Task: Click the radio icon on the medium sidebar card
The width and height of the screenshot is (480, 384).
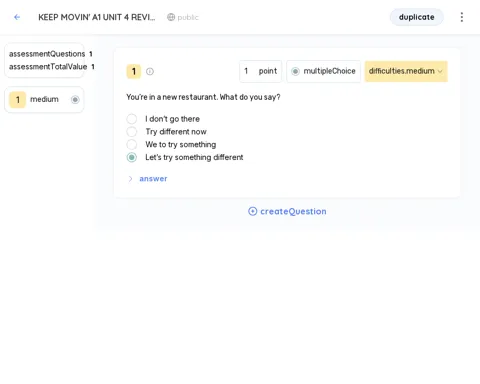Action: point(75,100)
